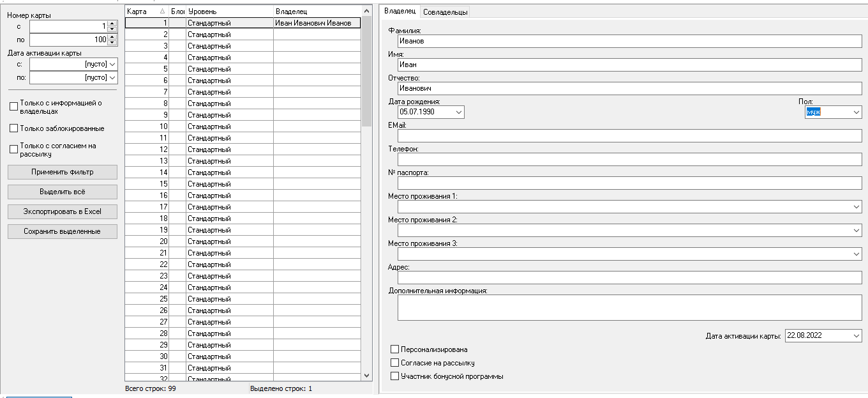Enable 'Только с информацией о владельцах' checkbox
The height and width of the screenshot is (398, 868).
pos(14,106)
